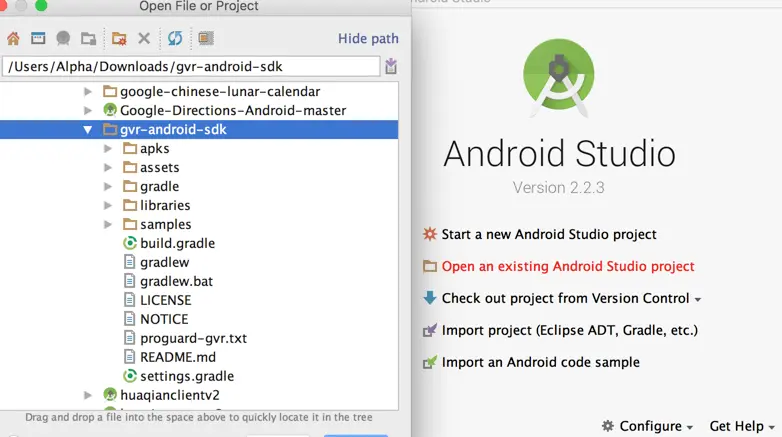Open the Get Help dropdown menu
782x437 pixels.
tap(742, 426)
